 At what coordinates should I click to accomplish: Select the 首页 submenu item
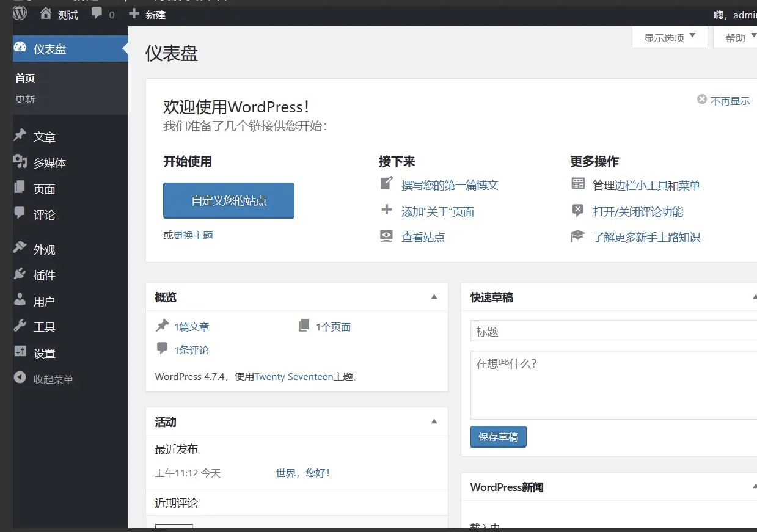click(25, 78)
